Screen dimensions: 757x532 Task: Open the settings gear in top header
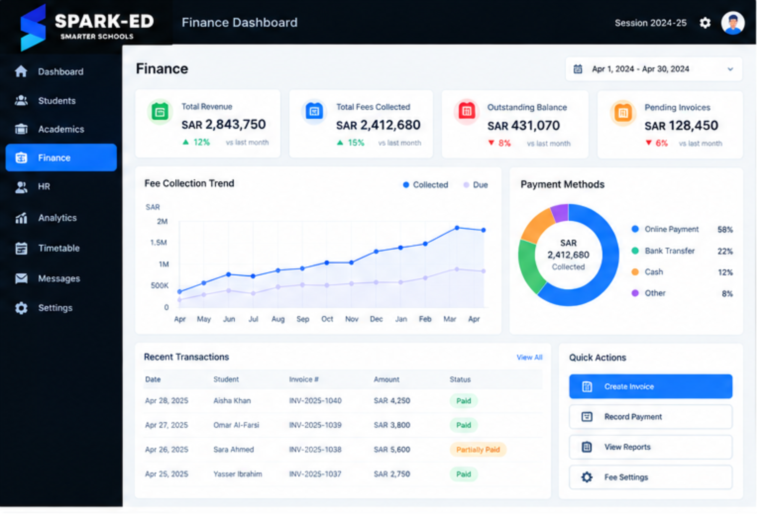point(705,23)
